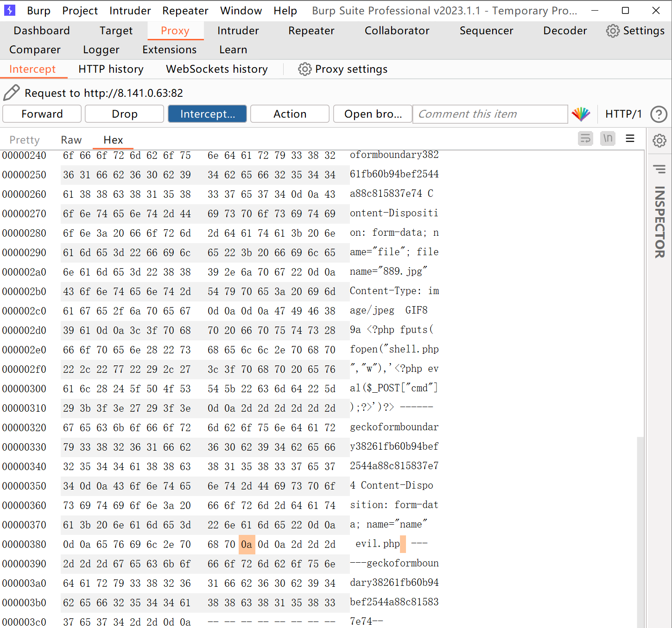Switch to the Sequencer tab
Screen dimensions: 672x628
[487, 31]
